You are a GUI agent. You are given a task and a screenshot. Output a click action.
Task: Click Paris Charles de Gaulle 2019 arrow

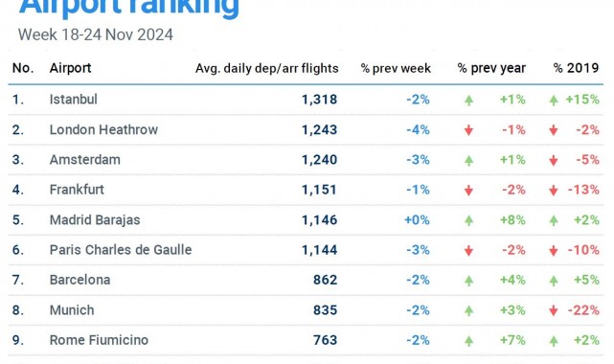coord(554,251)
